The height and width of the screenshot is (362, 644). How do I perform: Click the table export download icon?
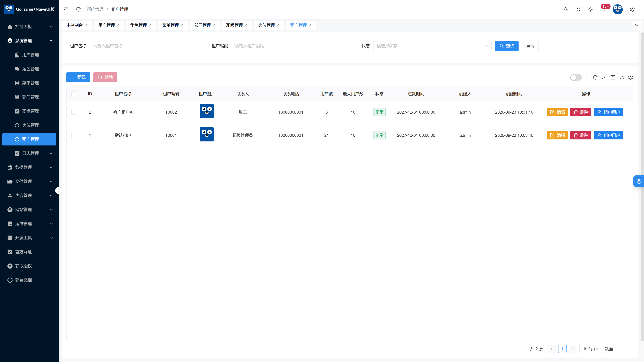(604, 77)
